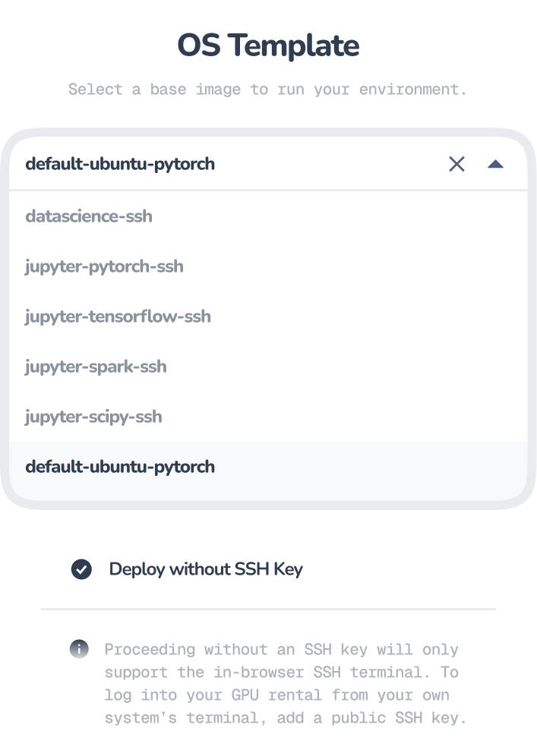This screenshot has height=756, width=537.
Task: Select the highlighted default-ubuntu-pytorch list option
Action: [x=120, y=467]
